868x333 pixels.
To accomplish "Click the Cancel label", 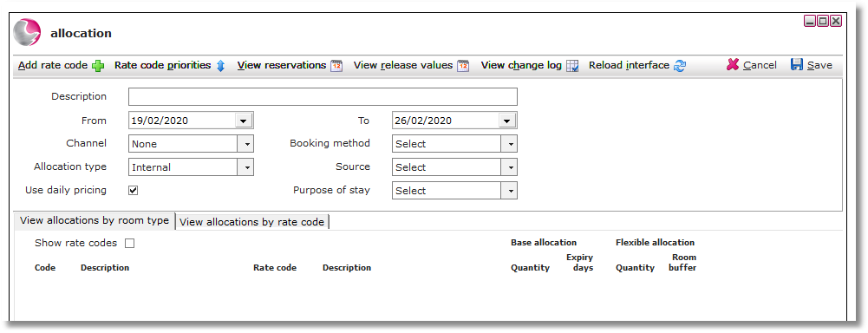I will pos(760,65).
